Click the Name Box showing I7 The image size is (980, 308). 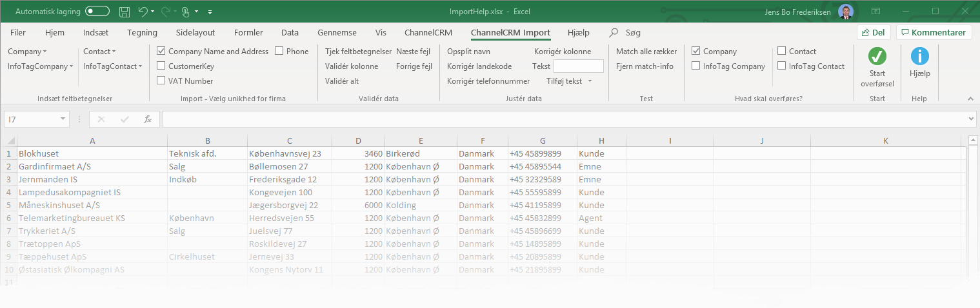coord(31,119)
